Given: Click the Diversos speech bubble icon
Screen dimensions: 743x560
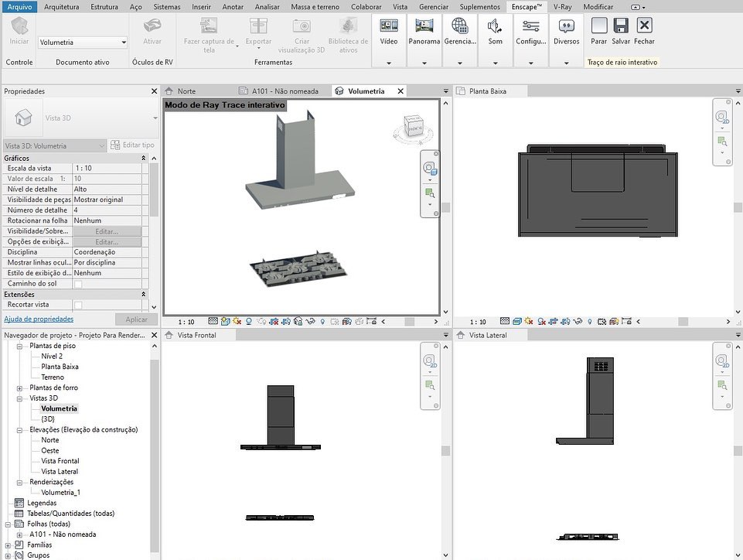Looking at the screenshot, I should (x=566, y=26).
